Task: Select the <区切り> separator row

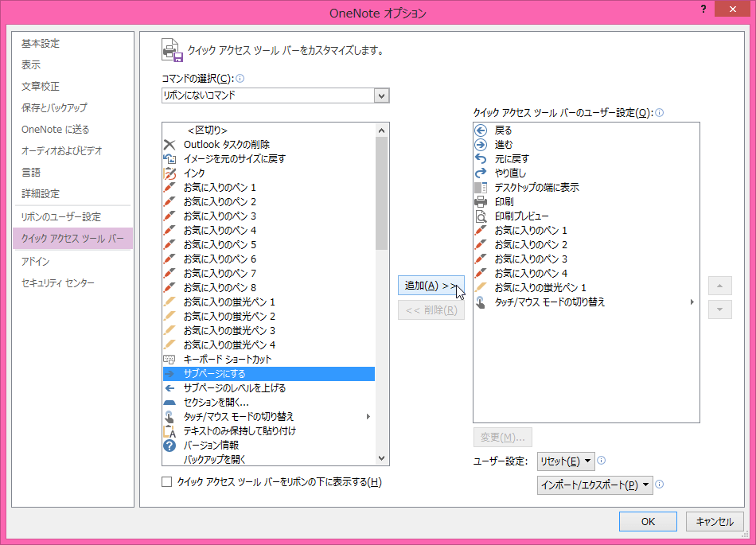Action: tap(268, 130)
